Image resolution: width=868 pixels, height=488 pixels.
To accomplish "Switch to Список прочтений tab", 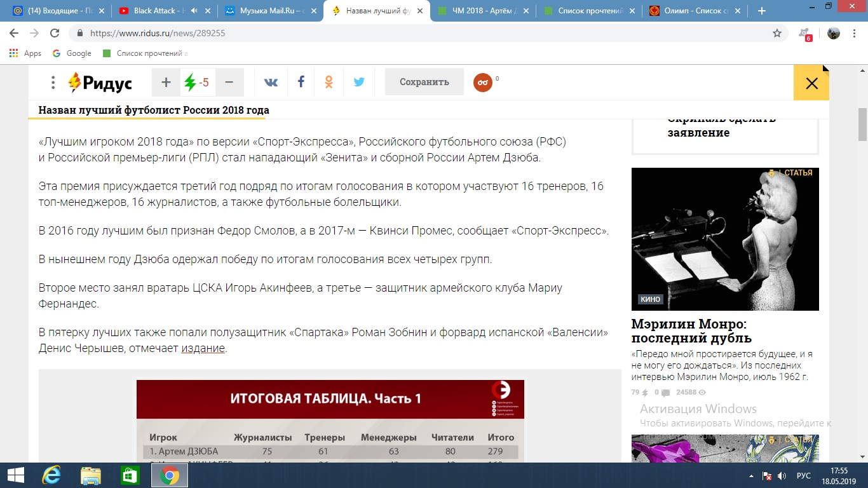I will coord(588,11).
